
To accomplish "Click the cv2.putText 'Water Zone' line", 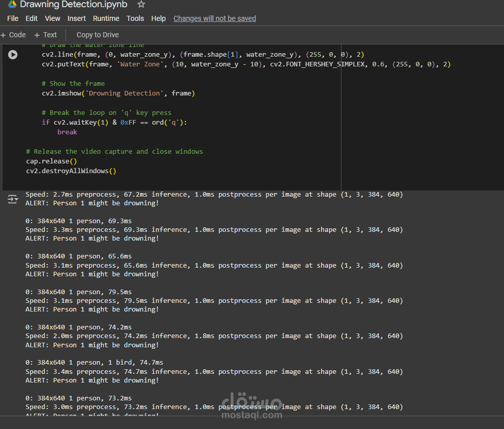I will 246,64.
